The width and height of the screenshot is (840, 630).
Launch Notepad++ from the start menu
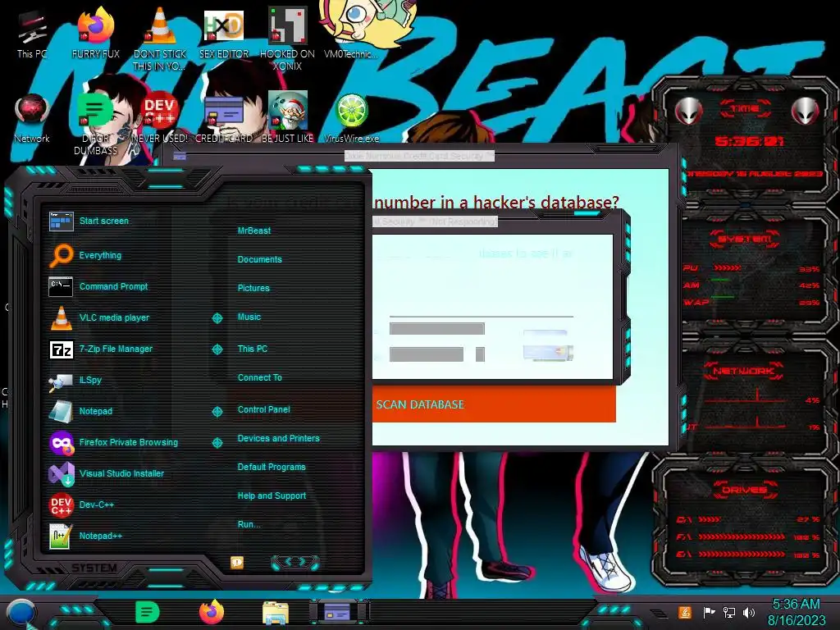click(85, 536)
